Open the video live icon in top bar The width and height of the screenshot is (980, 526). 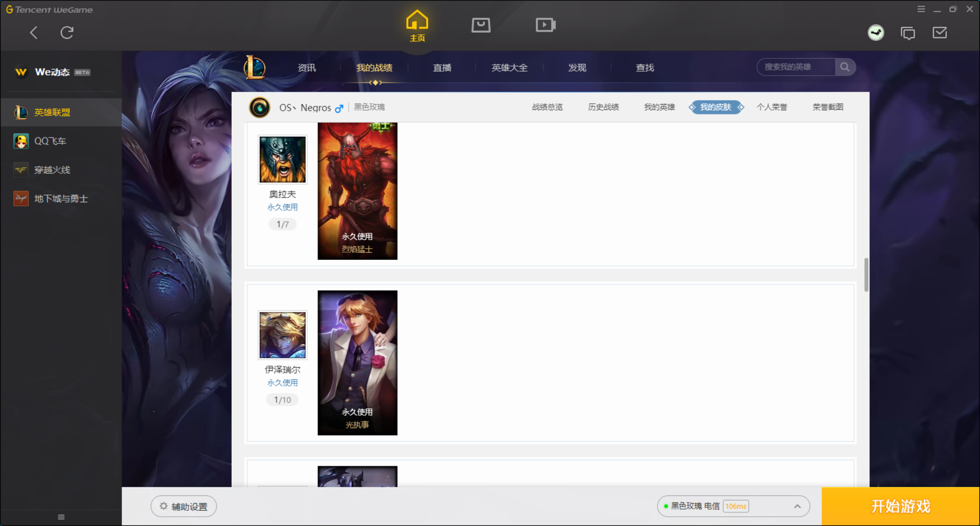[x=546, y=25]
